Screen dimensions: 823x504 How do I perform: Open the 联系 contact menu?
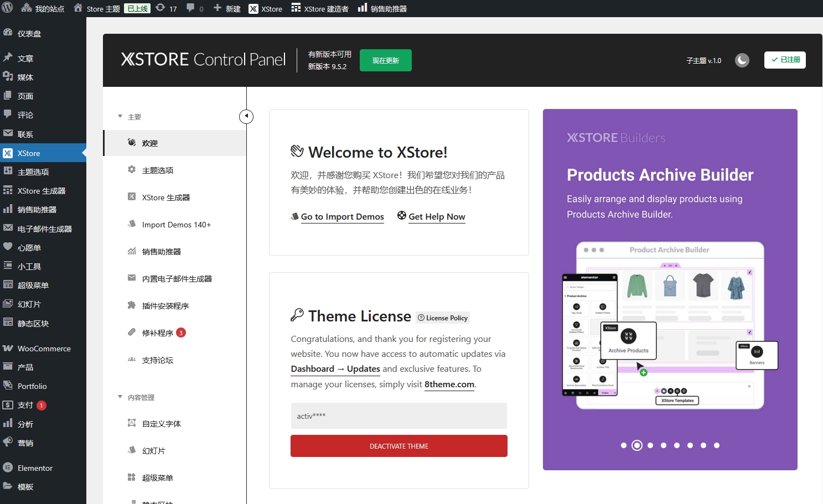pos(43,134)
